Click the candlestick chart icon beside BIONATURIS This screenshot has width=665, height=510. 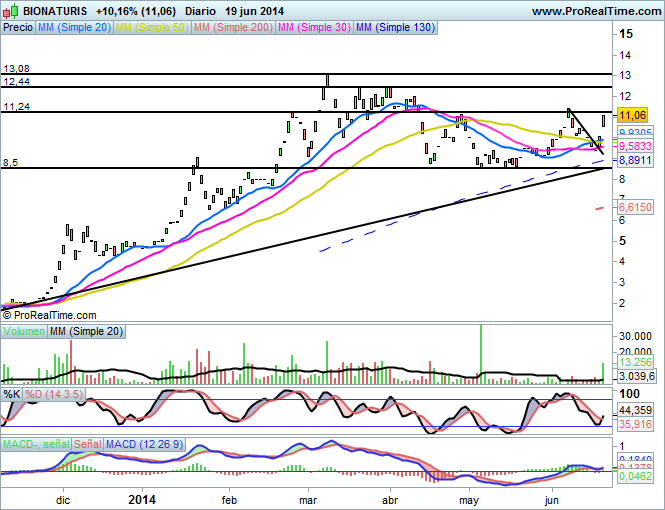[7, 10]
